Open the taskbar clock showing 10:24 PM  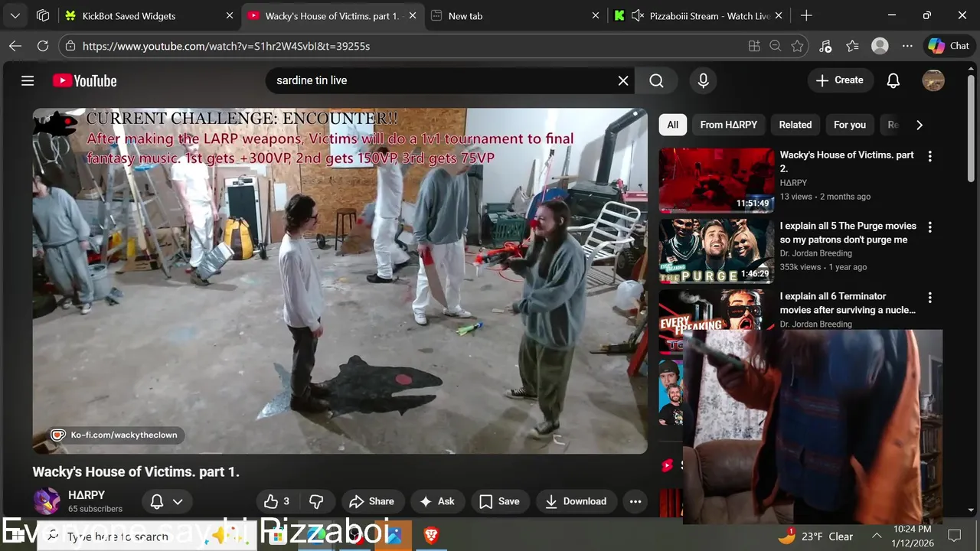pyautogui.click(x=913, y=536)
